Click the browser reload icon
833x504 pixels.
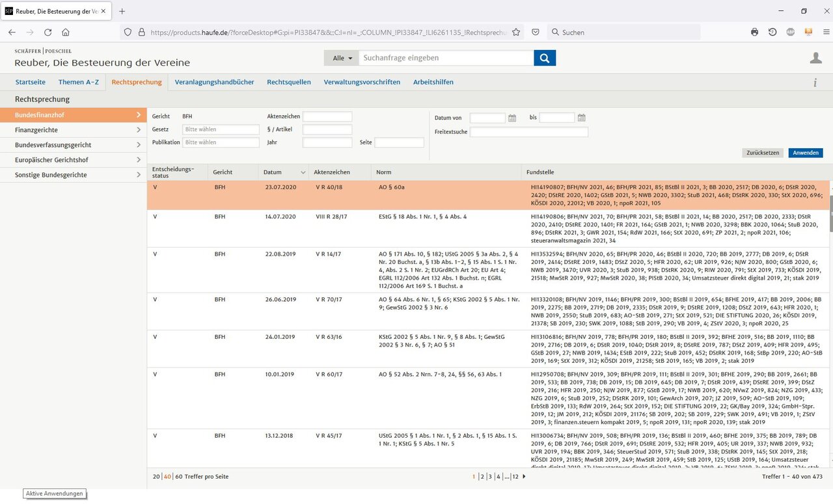point(48,32)
